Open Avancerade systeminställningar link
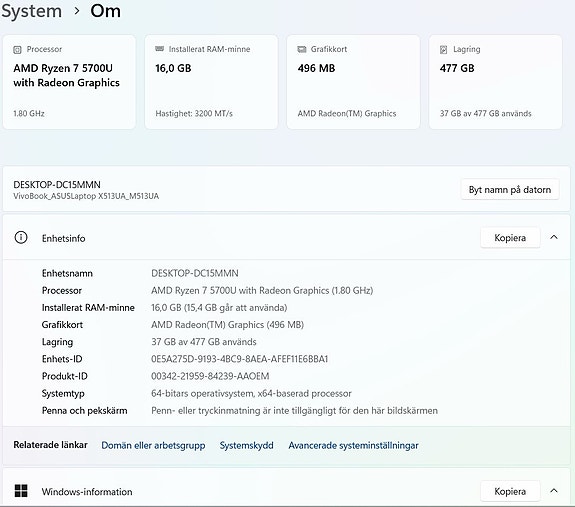 click(353, 445)
